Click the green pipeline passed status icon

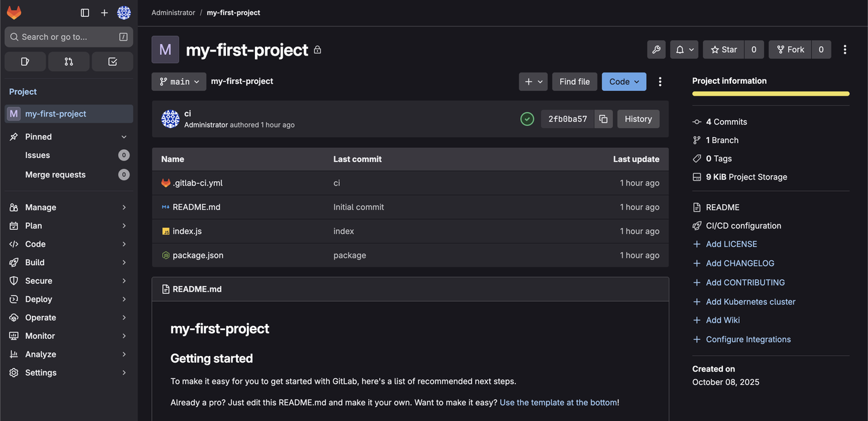(527, 119)
